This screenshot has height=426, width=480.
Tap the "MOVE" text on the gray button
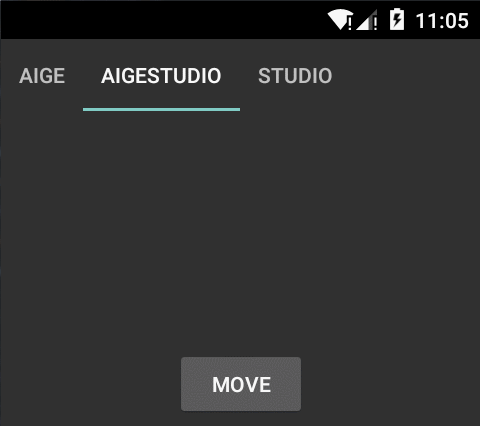point(241,385)
